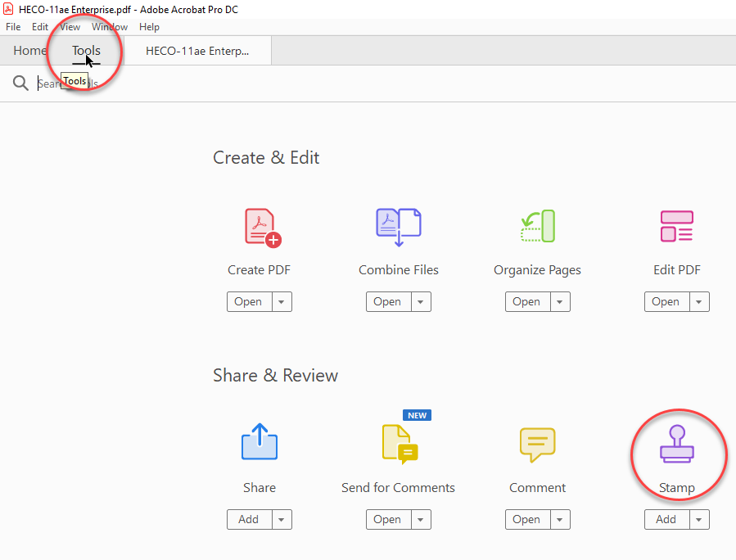Open the Window menu
The image size is (736, 560).
110,27
